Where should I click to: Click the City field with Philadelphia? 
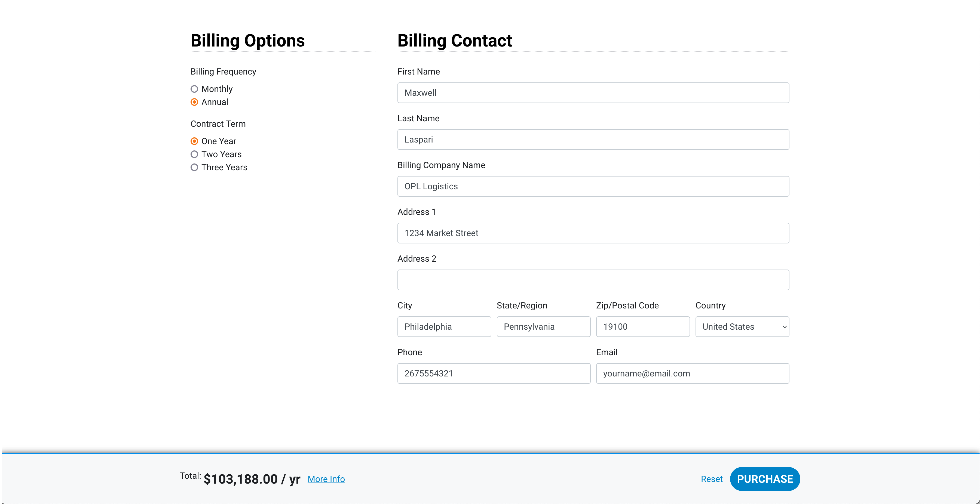click(x=444, y=326)
